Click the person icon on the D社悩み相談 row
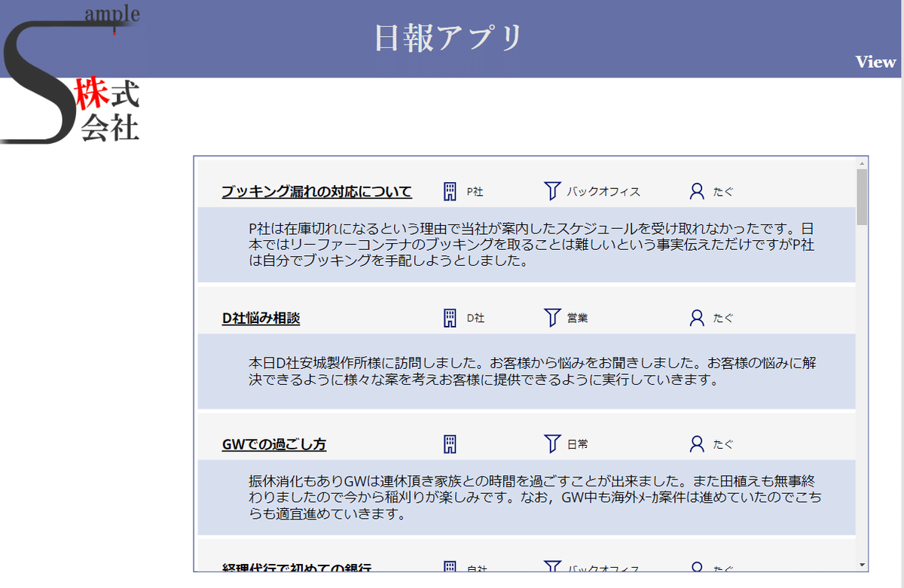The width and height of the screenshot is (904, 588). [x=696, y=318]
